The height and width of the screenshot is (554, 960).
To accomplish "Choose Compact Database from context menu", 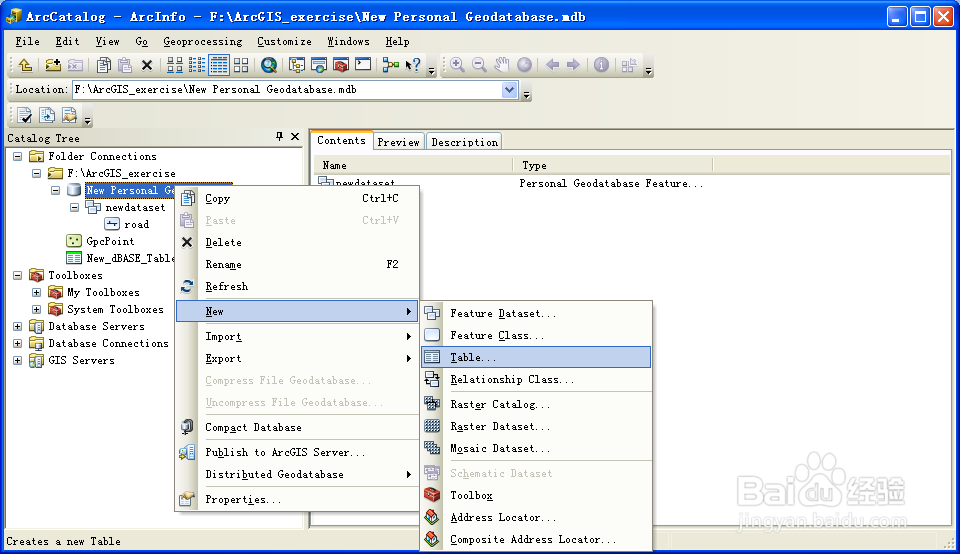I will [297, 427].
